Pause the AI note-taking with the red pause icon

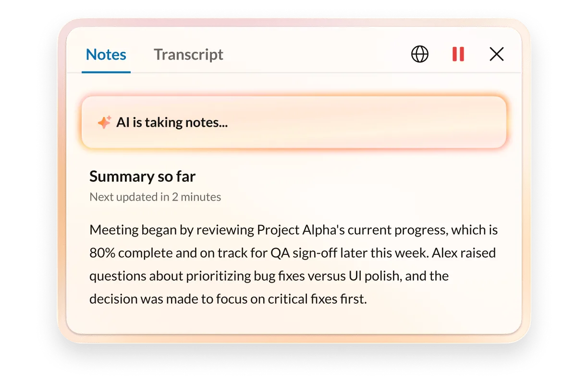(x=457, y=54)
